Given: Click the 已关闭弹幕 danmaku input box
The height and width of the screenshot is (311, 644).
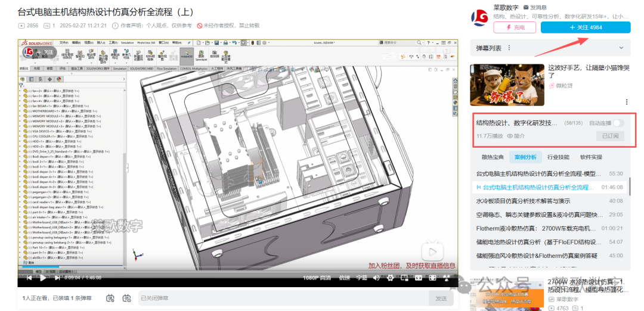Looking at the screenshot, I should [283, 298].
